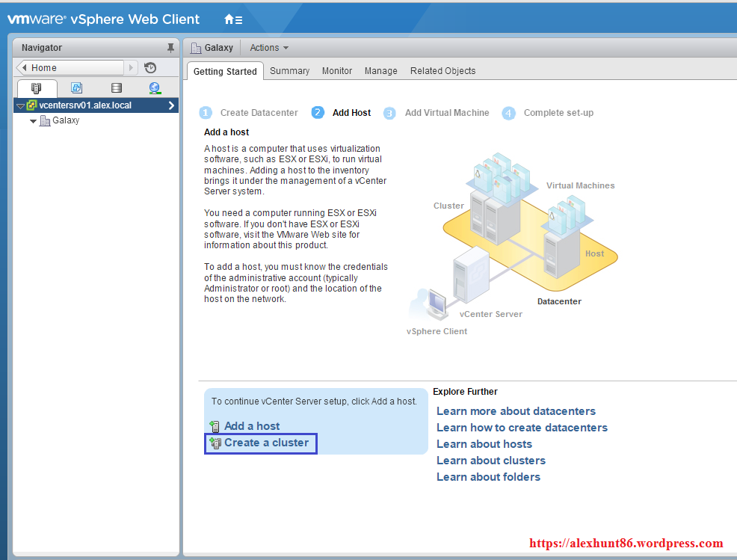The width and height of the screenshot is (737, 560).
Task: Collapse the Galaxy datacenter tree node
Action: coord(34,121)
